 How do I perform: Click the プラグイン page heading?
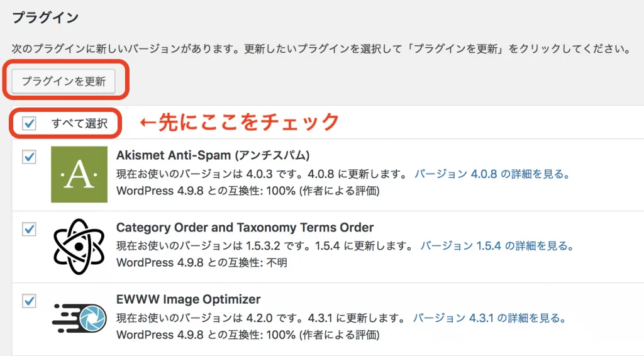(x=45, y=18)
